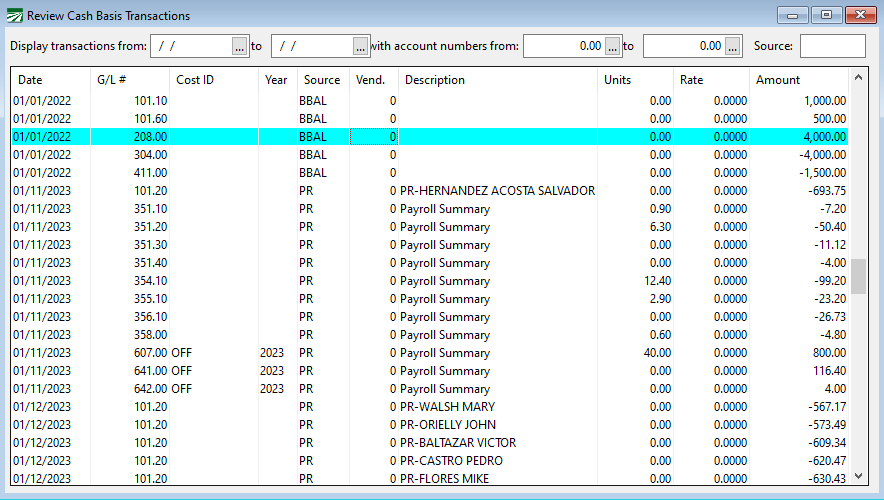Click the Cost ID column header
Viewport: 884px width, 500px height.
coord(214,80)
